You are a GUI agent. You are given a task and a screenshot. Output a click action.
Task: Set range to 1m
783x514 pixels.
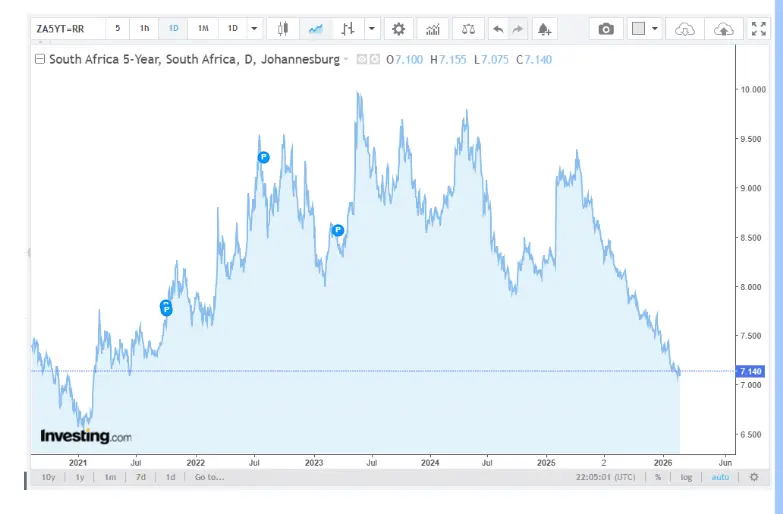110,477
